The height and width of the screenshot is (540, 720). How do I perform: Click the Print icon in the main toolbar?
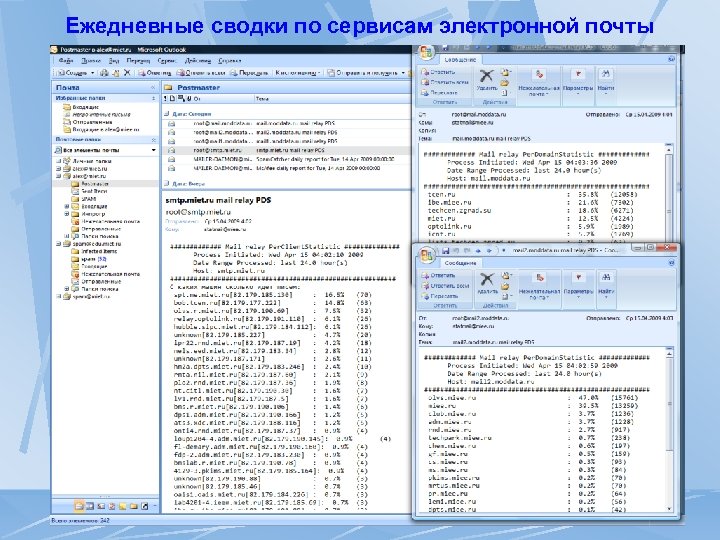(105, 73)
